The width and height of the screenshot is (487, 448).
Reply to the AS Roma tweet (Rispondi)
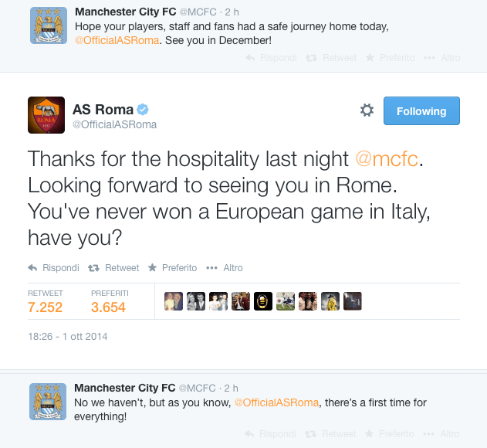[54, 268]
